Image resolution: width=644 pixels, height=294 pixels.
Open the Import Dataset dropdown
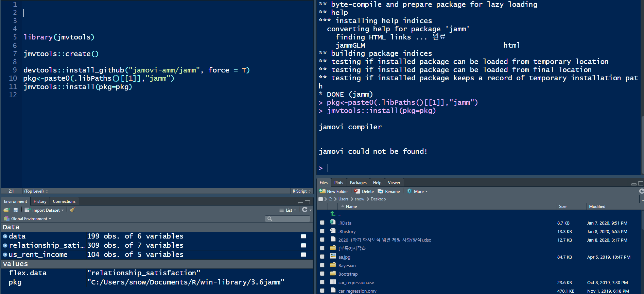click(x=44, y=210)
